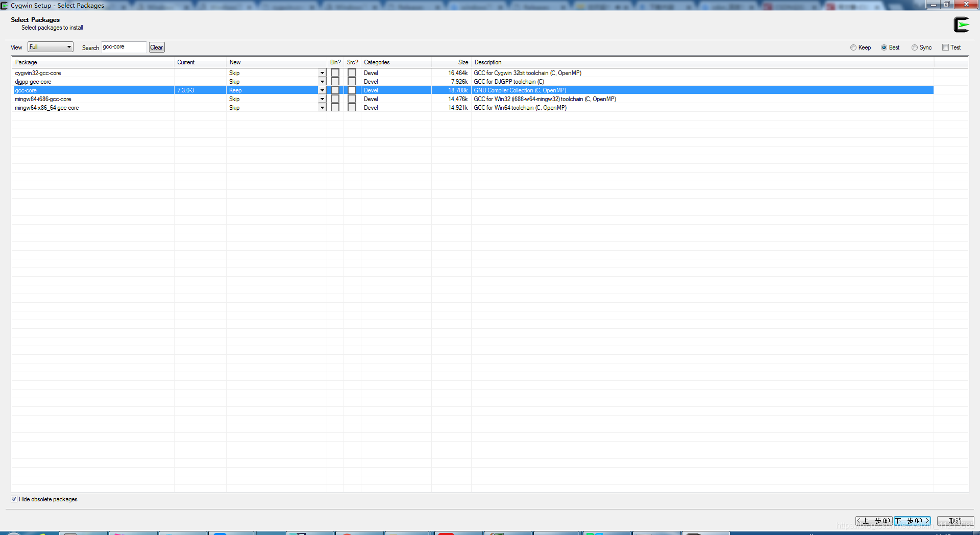
Task: Go back with 上一步 button
Action: (x=874, y=521)
